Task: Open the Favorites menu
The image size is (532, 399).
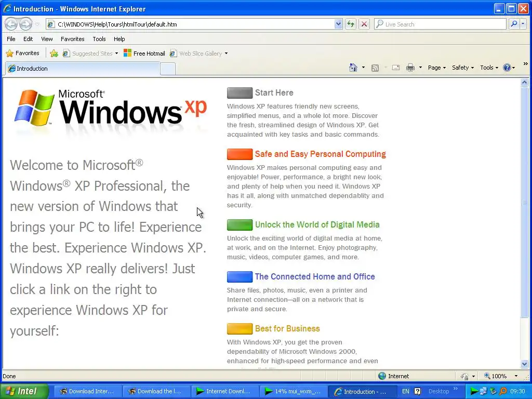Action: [x=73, y=39]
